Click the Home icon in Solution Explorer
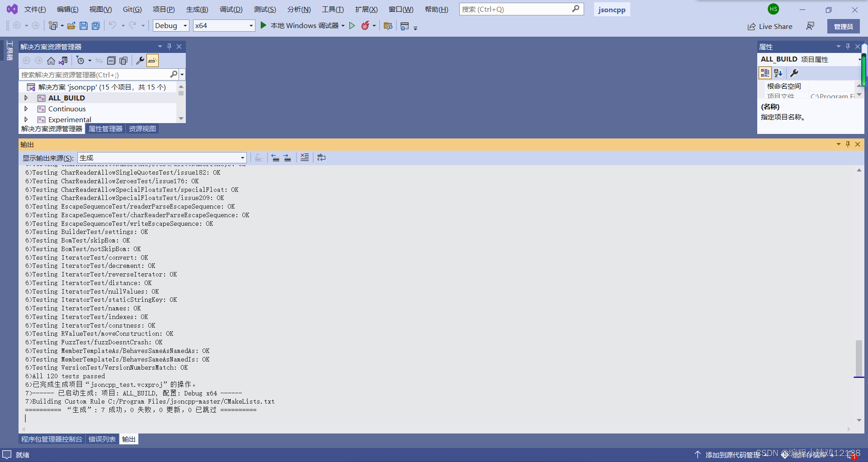The height and width of the screenshot is (462, 868). [x=51, y=60]
